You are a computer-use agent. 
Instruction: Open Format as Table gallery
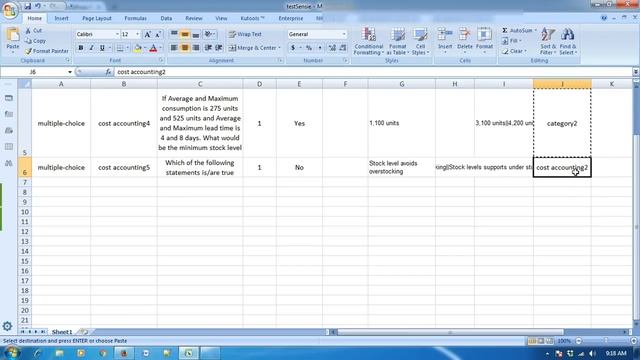point(397,41)
